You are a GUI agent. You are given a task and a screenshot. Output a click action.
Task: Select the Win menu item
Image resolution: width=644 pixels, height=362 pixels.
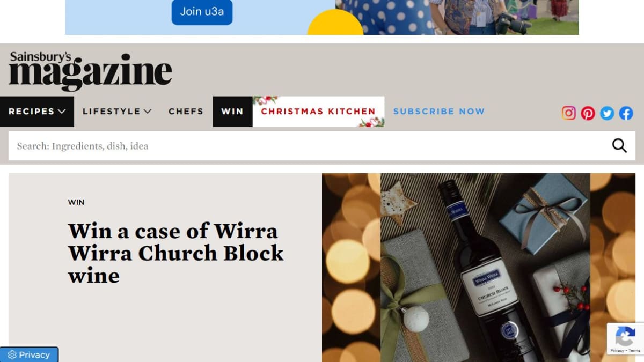point(232,112)
